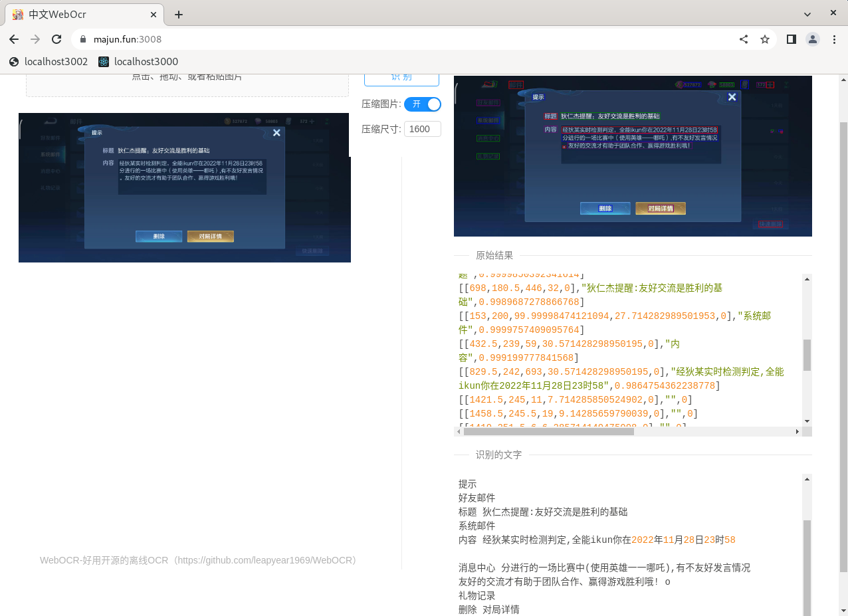The width and height of the screenshot is (848, 616).
Task: Click the 识别 recognize button
Action: [401, 78]
